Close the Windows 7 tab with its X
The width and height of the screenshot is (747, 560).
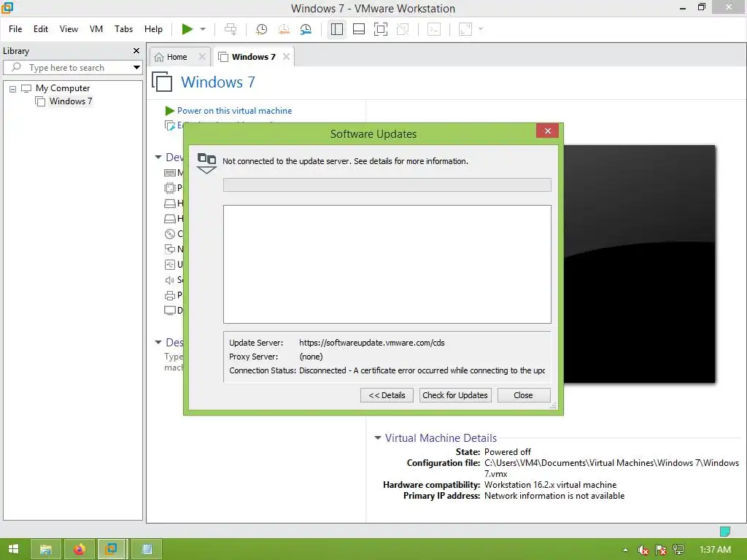[286, 57]
